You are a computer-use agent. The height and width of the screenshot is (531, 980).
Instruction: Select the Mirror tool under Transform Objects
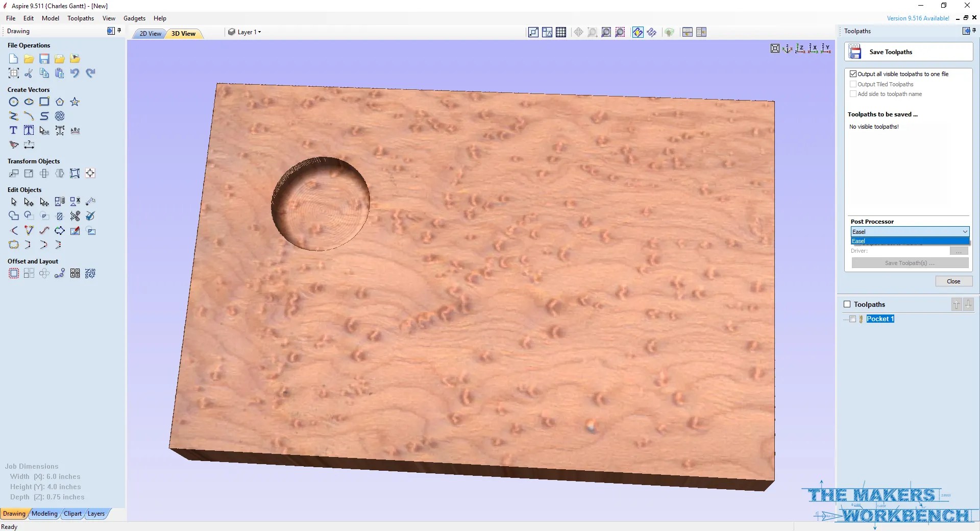pyautogui.click(x=60, y=174)
